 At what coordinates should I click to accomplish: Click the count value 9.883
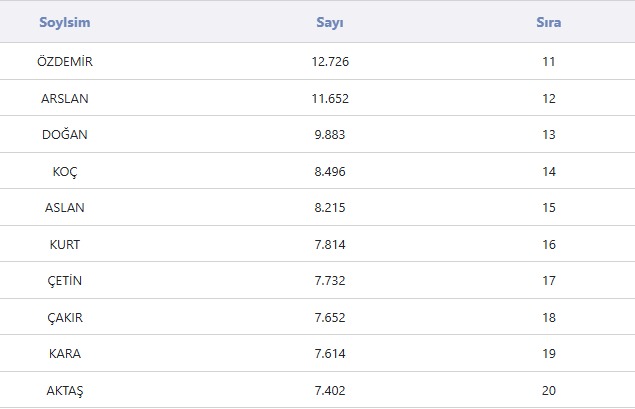[x=330, y=135]
